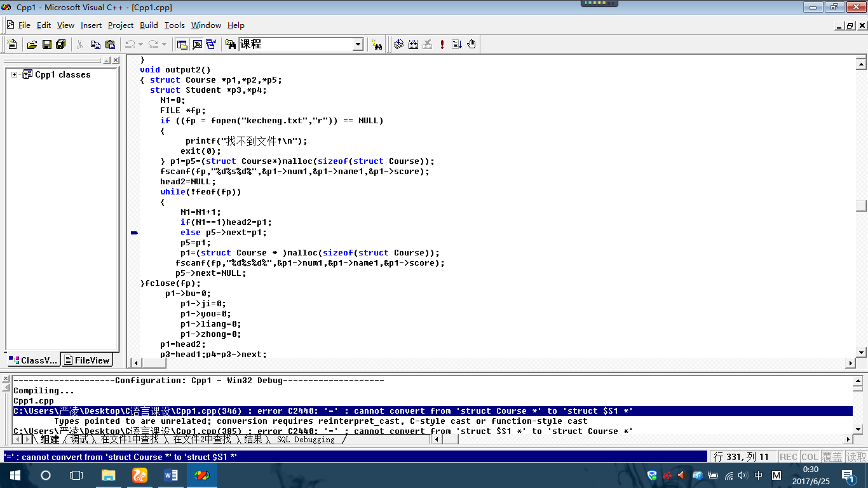This screenshot has height=488, width=868.
Task: Open the Find combo box dropdown arrow
Action: point(358,44)
